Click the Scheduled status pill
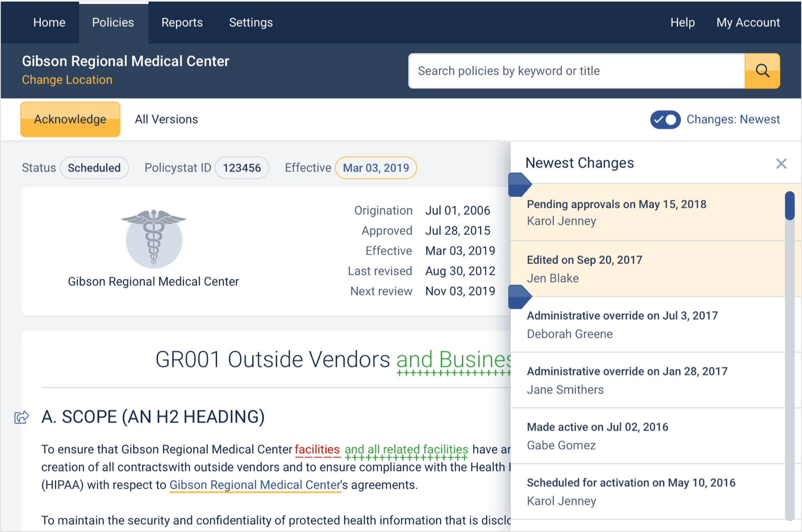The width and height of the screenshot is (802, 532). (x=94, y=168)
